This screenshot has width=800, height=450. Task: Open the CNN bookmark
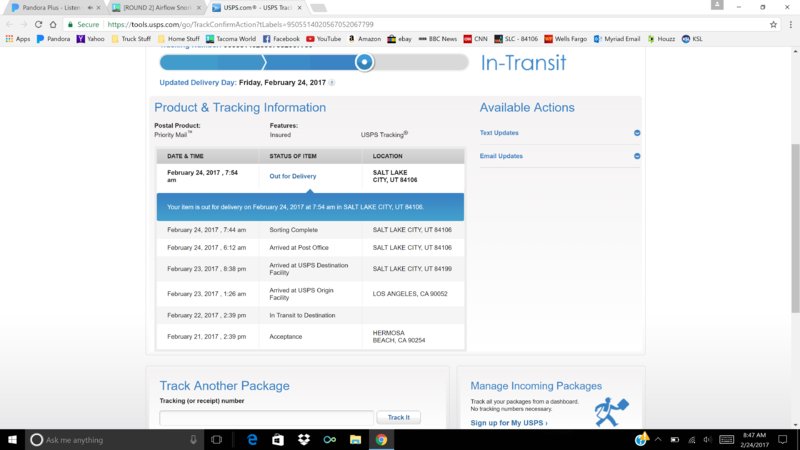click(475, 39)
